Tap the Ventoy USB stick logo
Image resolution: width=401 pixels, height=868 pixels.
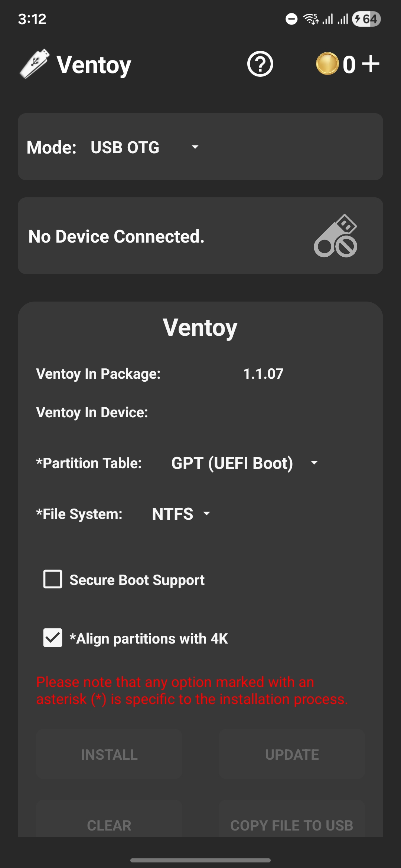tap(35, 64)
